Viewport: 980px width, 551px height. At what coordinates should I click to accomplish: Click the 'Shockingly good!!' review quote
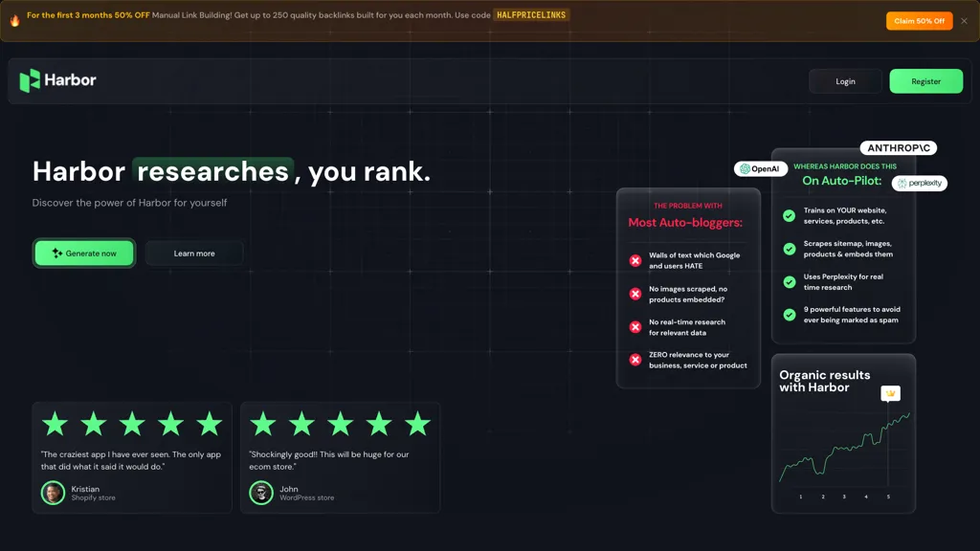(329, 460)
